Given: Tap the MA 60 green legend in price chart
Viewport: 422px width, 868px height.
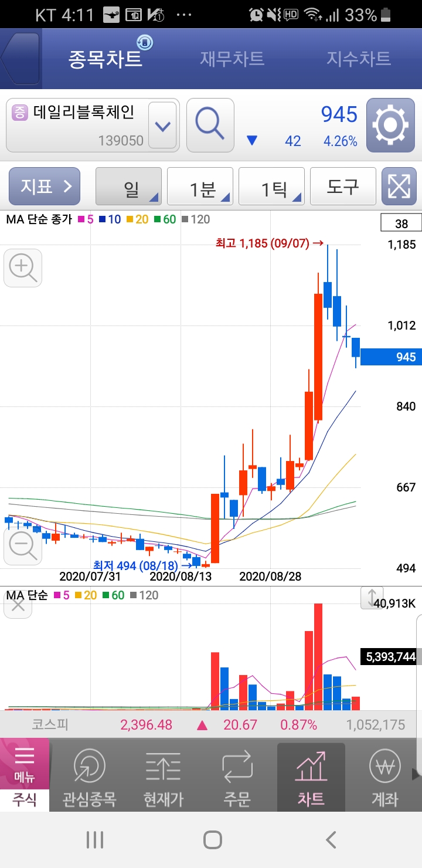Looking at the screenshot, I should point(165,219).
